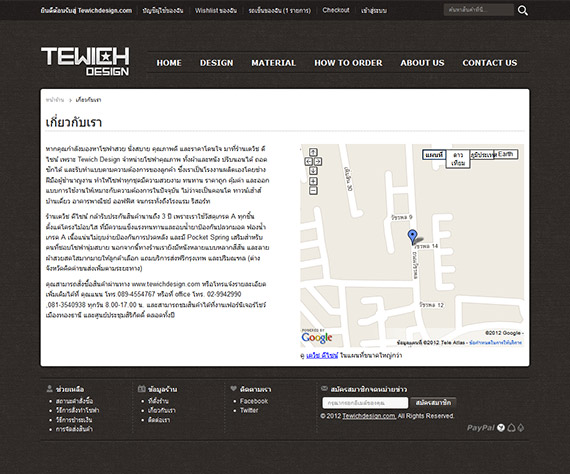The height and width of the screenshot is (474, 570).
Task: Open the HOME menu item
Action: [169, 63]
